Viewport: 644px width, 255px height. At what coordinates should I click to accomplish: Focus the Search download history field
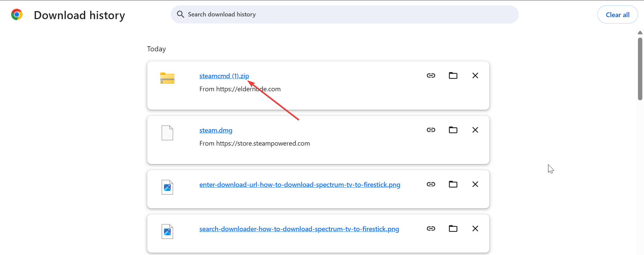tap(349, 14)
